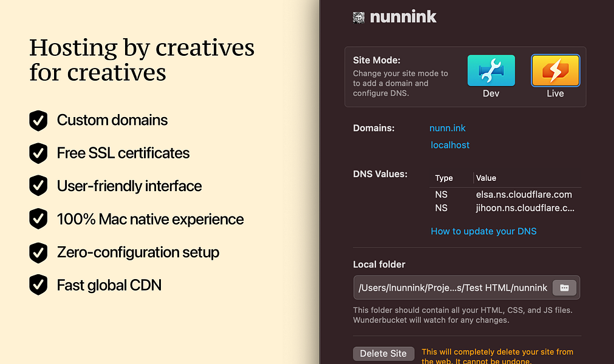This screenshot has width=614, height=364.
Task: Click the nunnink site title
Action: (x=403, y=17)
